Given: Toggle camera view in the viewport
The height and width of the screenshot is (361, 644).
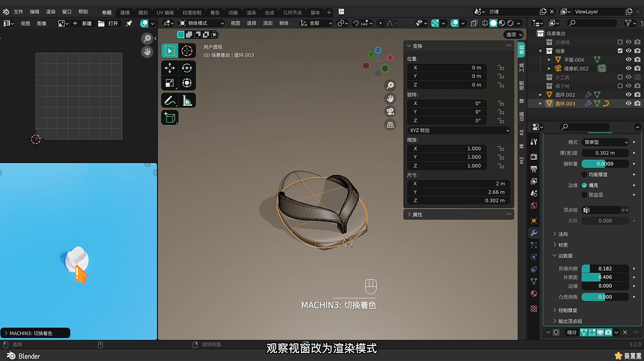Looking at the screenshot, I should pyautogui.click(x=390, y=111).
